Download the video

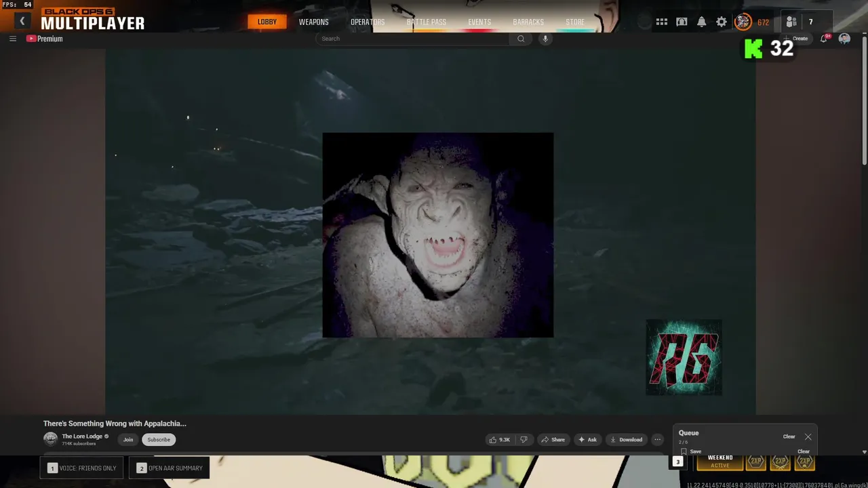click(626, 439)
